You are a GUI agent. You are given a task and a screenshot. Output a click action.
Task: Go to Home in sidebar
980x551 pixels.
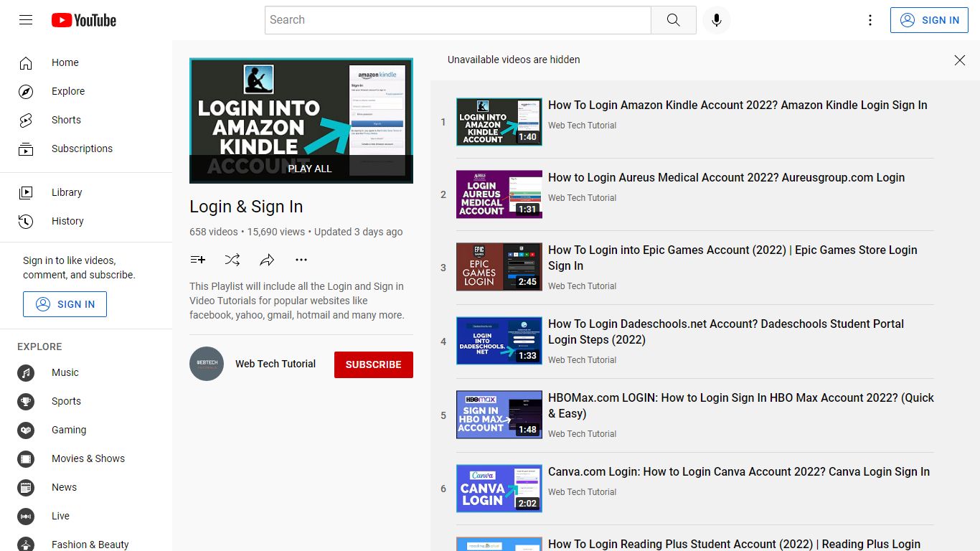click(86, 62)
